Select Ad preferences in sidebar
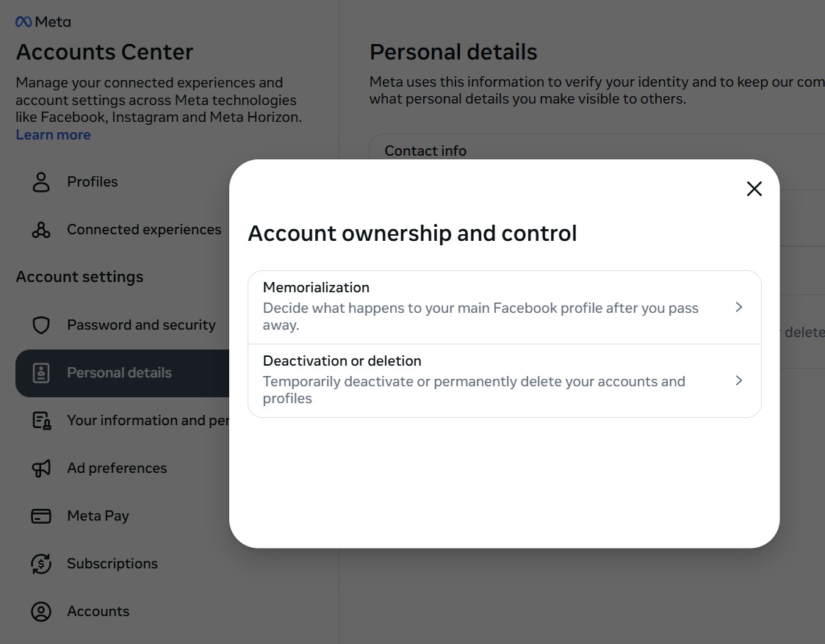Viewport: 825px width, 644px height. point(117,468)
